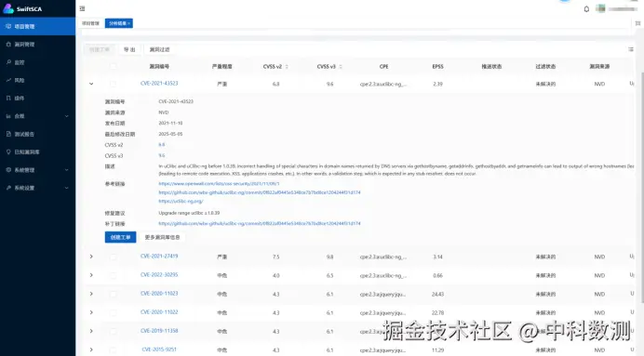Click the CVSS v2 value 6.8 in details
This screenshot has height=356, width=644.
click(161, 145)
